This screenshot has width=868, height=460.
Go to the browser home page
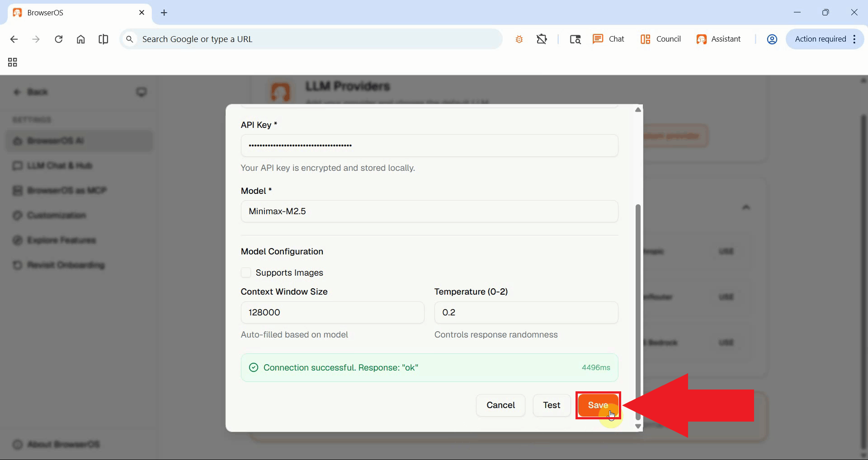80,39
